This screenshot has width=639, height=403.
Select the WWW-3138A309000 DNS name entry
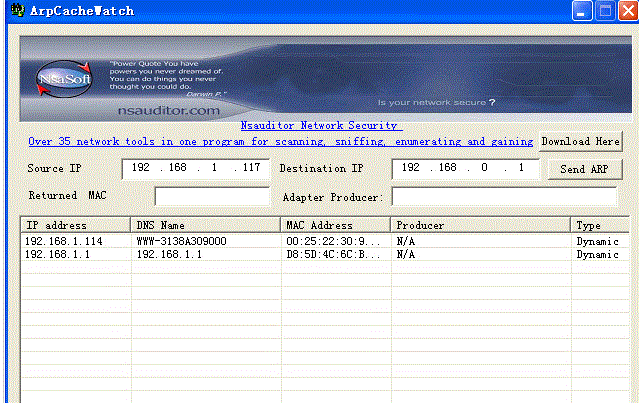[181, 242]
